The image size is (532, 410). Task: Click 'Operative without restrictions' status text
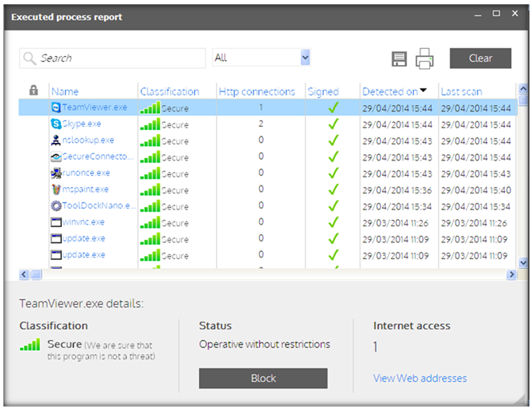(x=264, y=344)
